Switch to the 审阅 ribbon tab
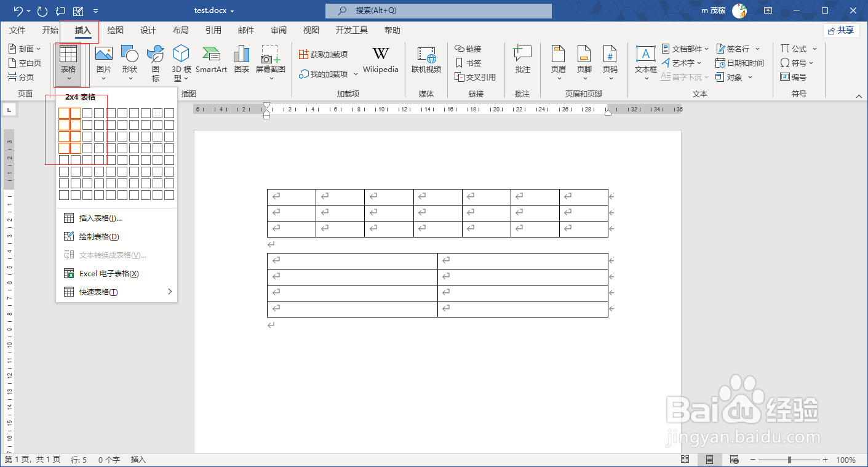The image size is (868, 467). tap(278, 30)
